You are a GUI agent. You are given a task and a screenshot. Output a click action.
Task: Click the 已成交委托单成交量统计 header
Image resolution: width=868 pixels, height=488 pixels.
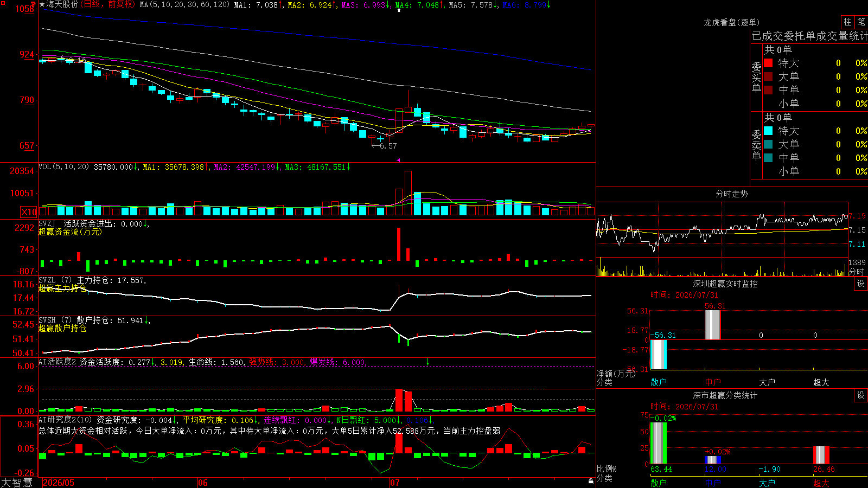(809, 36)
